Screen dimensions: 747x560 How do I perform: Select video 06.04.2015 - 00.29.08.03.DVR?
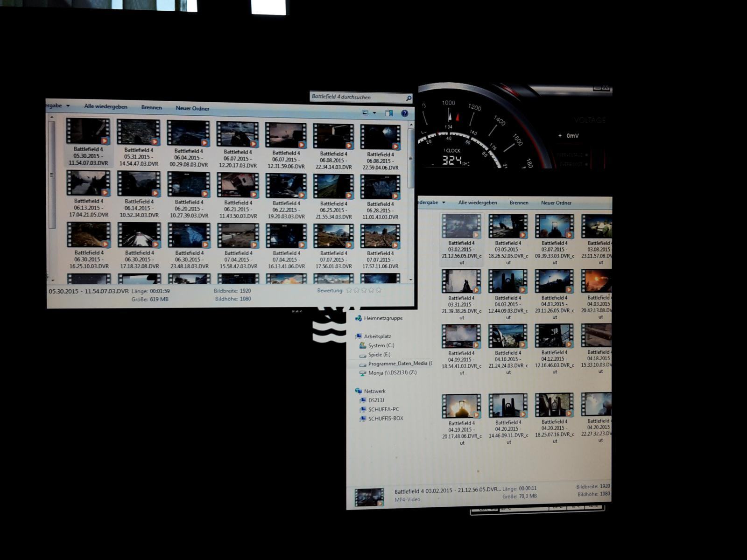coord(189,144)
